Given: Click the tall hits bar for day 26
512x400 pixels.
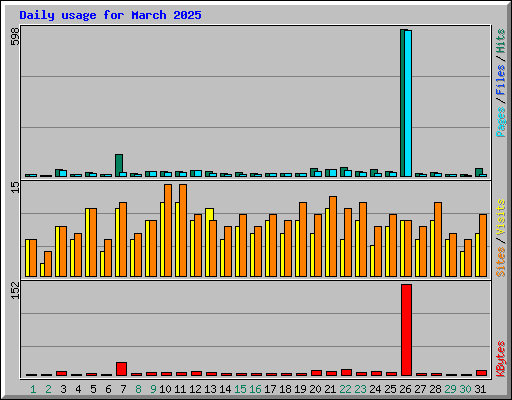Looking at the screenshot, I should coord(403,103).
